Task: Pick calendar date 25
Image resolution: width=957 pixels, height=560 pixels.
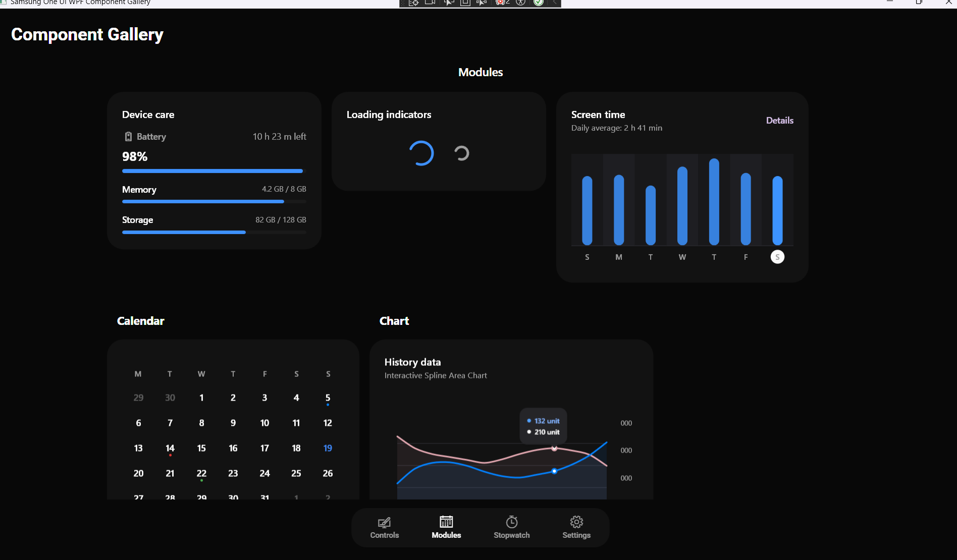Action: click(296, 473)
